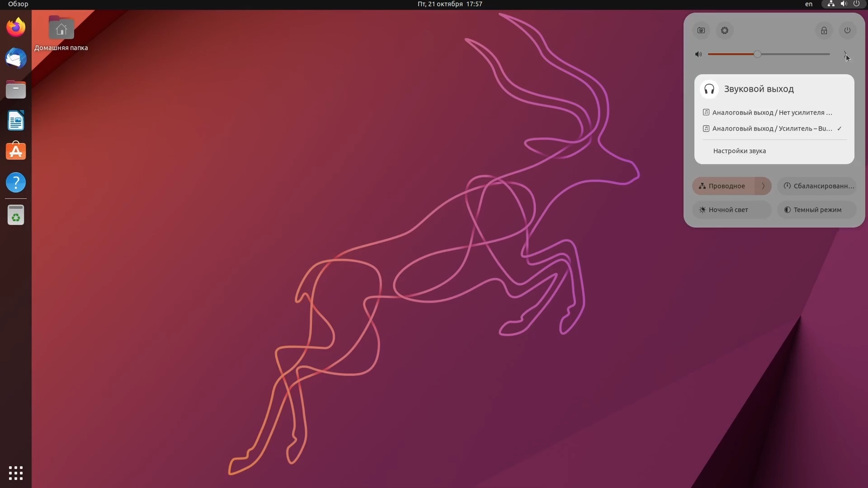Open the en keyboard layout menu
This screenshot has height=488, width=868.
click(x=809, y=4)
